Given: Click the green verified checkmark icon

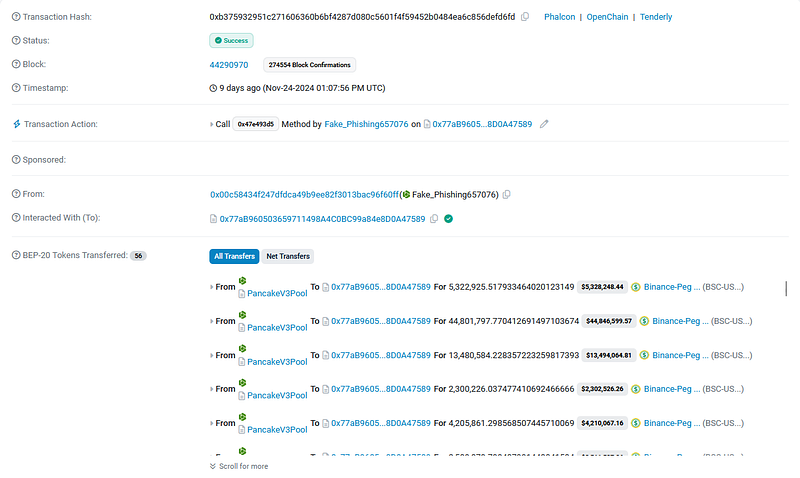Looking at the screenshot, I should [x=449, y=218].
